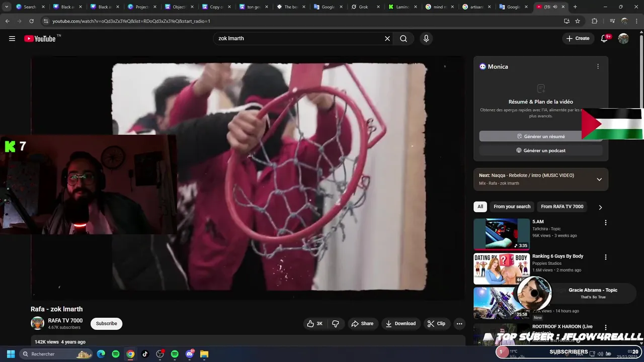Screen dimensions: 644x362
Task: Open the Chrome three-dot menu
Action: click(637, 21)
